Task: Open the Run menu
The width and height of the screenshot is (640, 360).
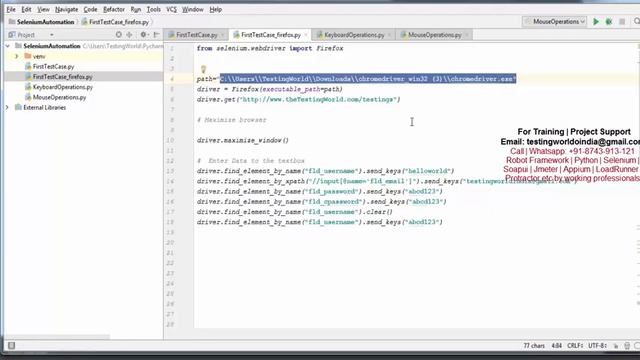Action: coord(136,9)
